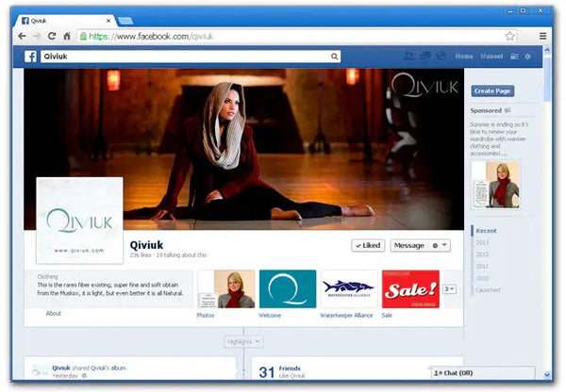Open Chrome hamburger menu
This screenshot has width=566, height=392.
pos(543,36)
